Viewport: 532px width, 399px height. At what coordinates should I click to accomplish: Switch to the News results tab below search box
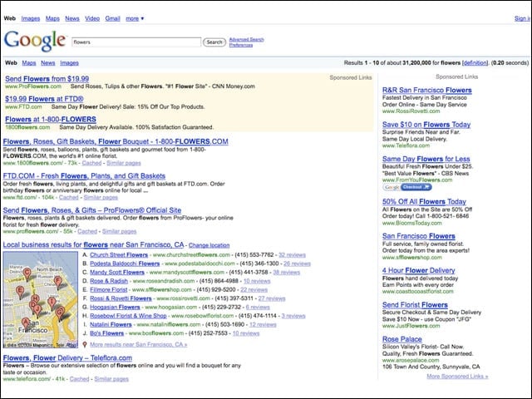click(48, 63)
